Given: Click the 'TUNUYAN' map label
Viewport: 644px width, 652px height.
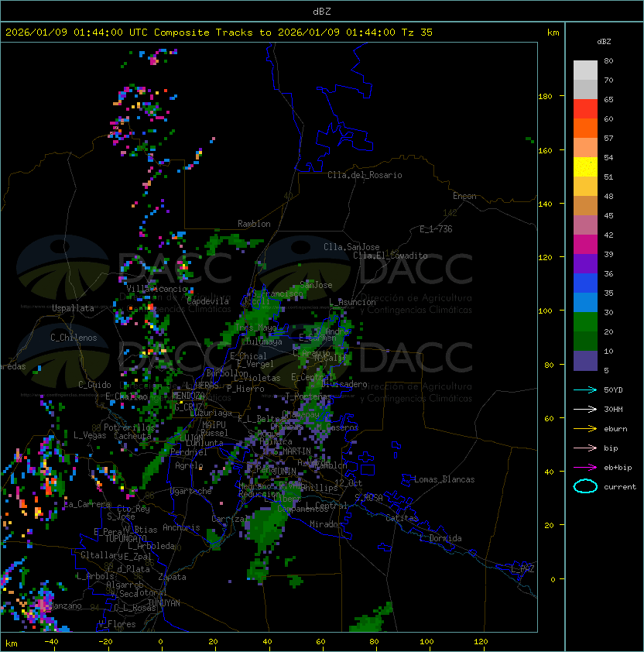Looking at the screenshot, I should pyautogui.click(x=164, y=603).
